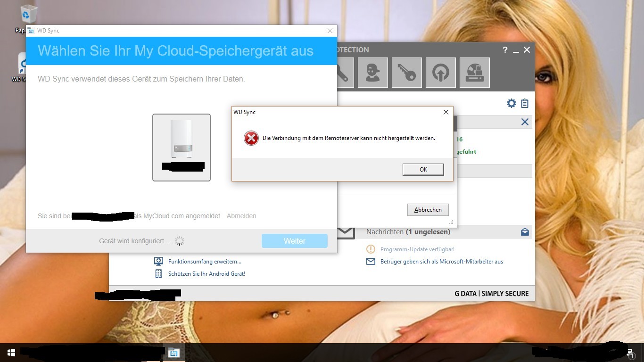This screenshot has height=362, width=644.
Task: Click the large envelope icon left of Nachrichten
Action: tap(346, 232)
